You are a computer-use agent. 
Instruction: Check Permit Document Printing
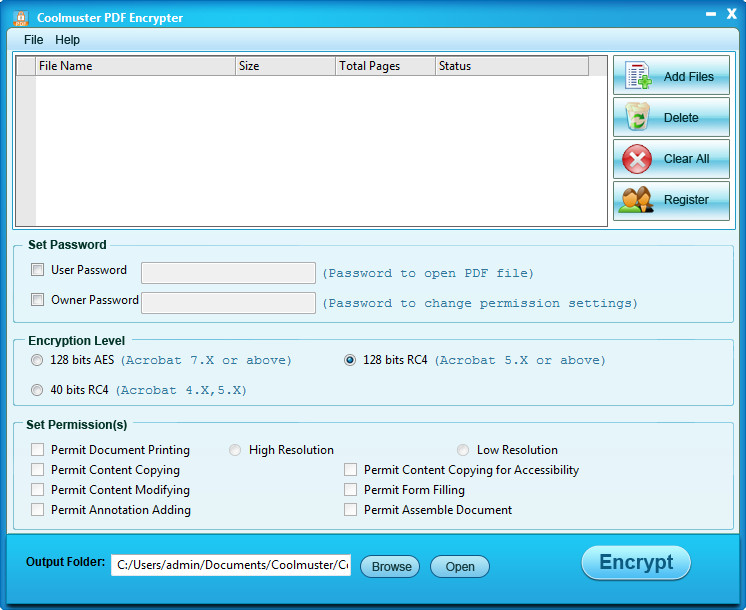click(x=37, y=450)
